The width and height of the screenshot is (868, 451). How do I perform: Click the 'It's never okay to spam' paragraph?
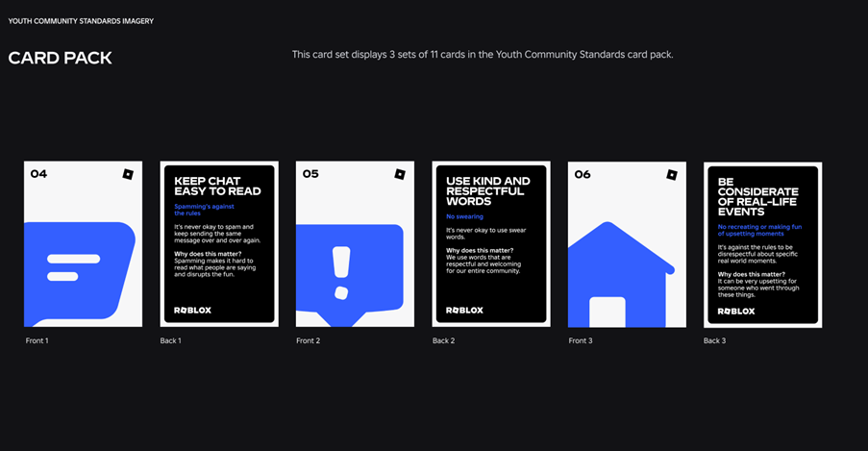tap(217, 234)
